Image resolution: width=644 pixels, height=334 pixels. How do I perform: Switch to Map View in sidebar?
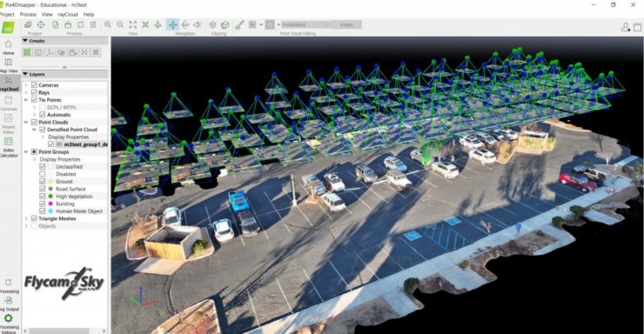8,65
